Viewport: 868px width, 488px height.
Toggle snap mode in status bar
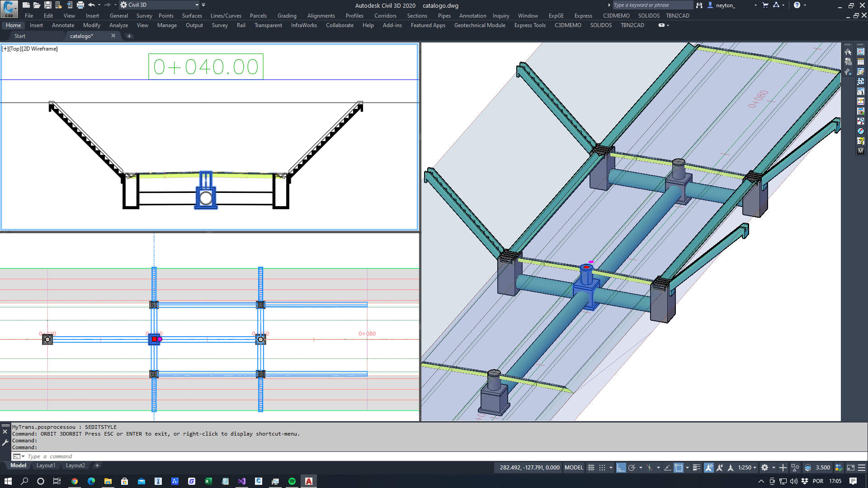[x=602, y=468]
